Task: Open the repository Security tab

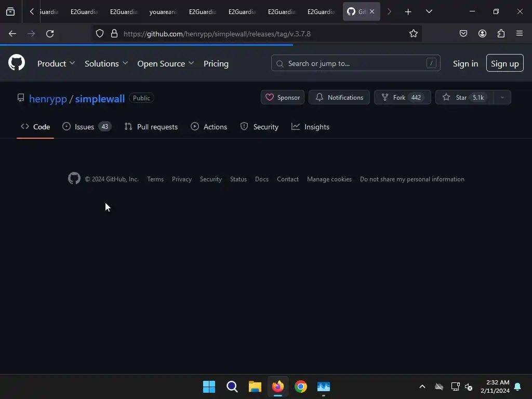Action: [x=259, y=127]
